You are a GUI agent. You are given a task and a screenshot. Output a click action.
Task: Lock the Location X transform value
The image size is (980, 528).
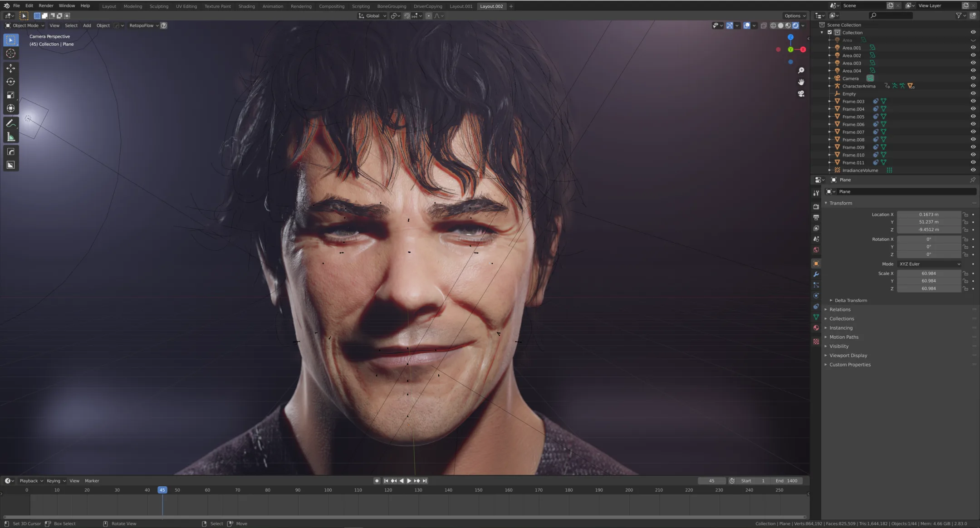tap(965, 214)
